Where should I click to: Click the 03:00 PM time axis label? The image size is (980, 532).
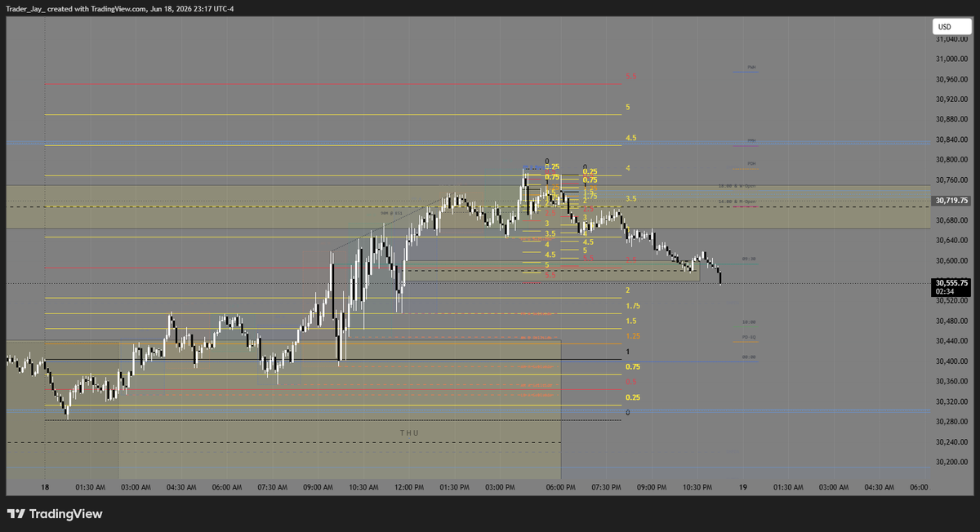500,487
